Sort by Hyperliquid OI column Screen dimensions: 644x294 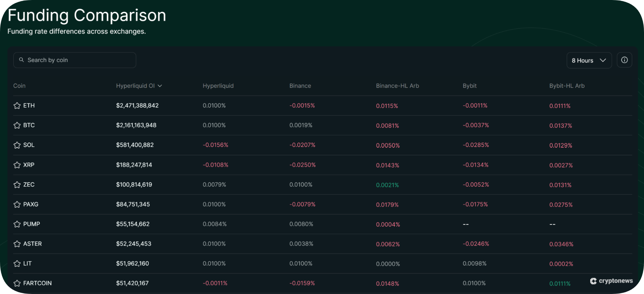(x=139, y=86)
